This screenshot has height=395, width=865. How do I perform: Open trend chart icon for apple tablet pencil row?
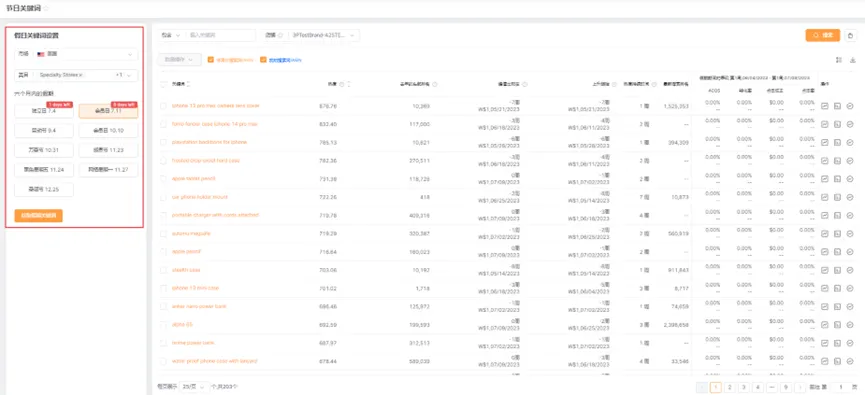pos(825,179)
